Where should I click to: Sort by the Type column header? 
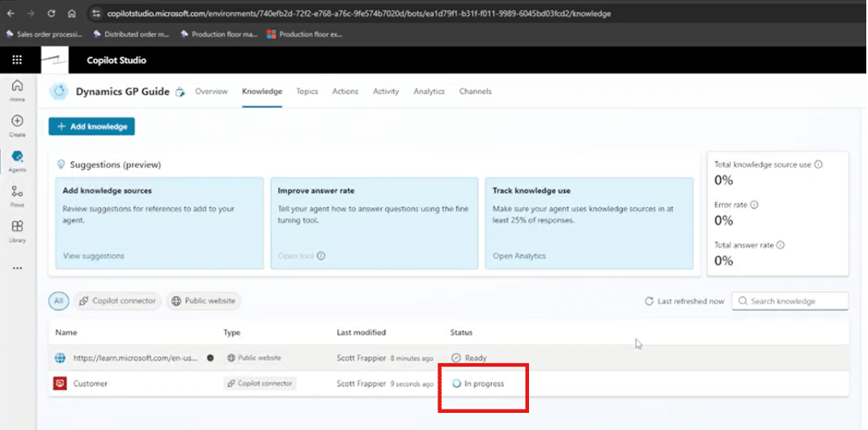(x=232, y=332)
